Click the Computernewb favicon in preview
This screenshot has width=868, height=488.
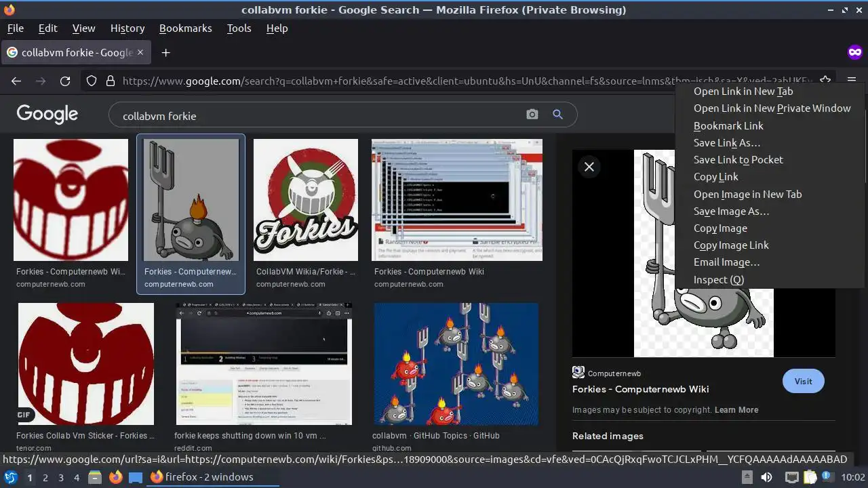[578, 372]
